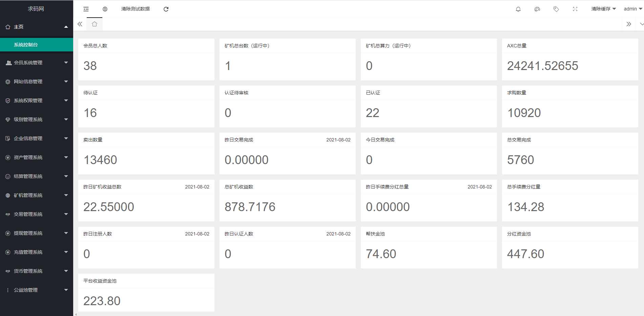The height and width of the screenshot is (316, 644).
Task: Collapse the 主页 sidebar section
Action: [x=36, y=27]
